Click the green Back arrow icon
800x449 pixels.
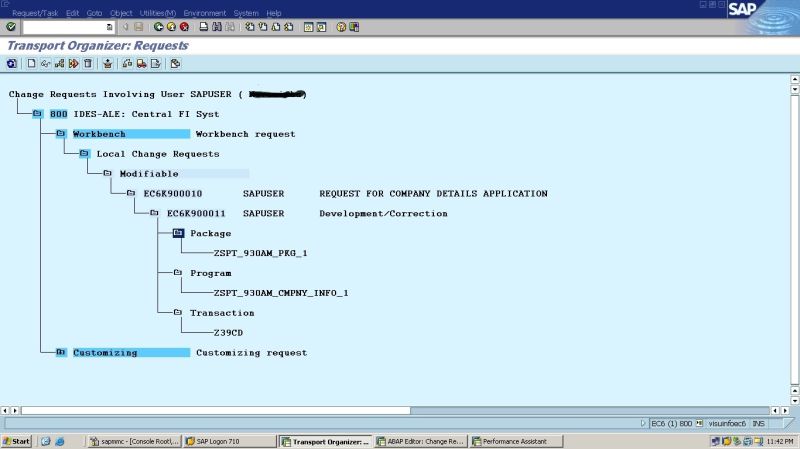point(158,27)
